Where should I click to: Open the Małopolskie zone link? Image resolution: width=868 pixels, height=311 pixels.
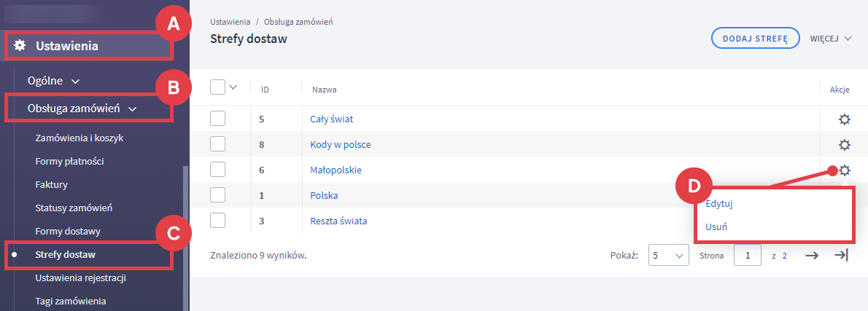tap(336, 170)
